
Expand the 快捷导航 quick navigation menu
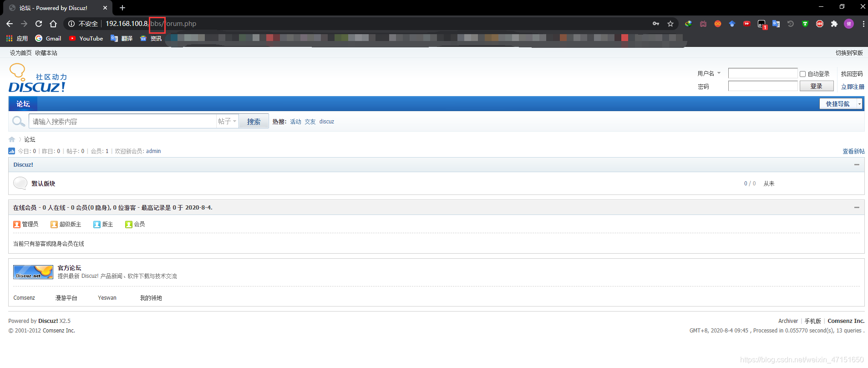841,104
